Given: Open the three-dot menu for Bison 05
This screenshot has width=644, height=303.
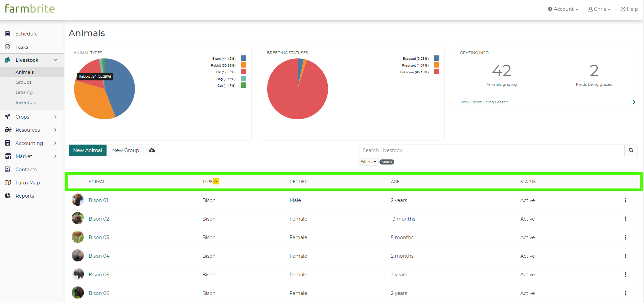Looking at the screenshot, I should click(625, 275).
